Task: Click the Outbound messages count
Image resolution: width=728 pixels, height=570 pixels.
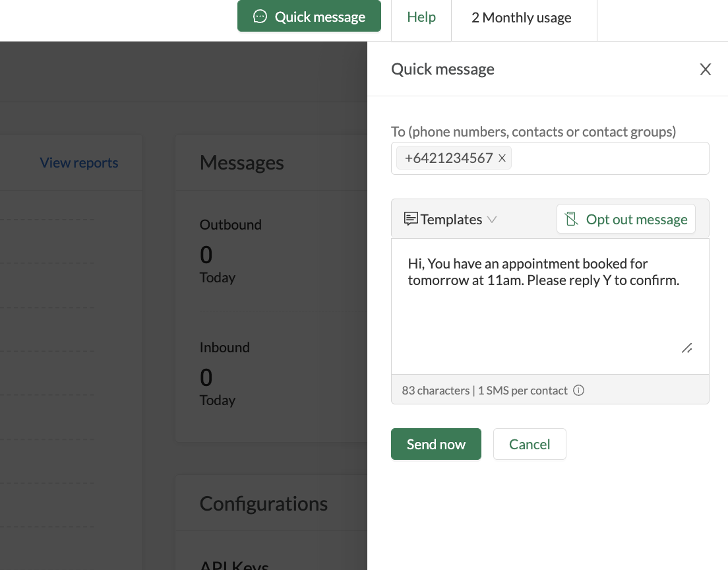Action: (206, 255)
